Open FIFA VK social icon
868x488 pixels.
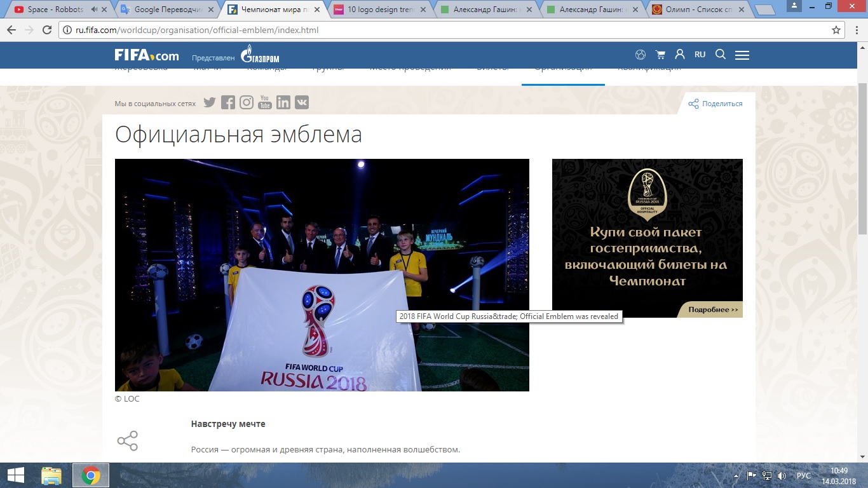tap(302, 102)
